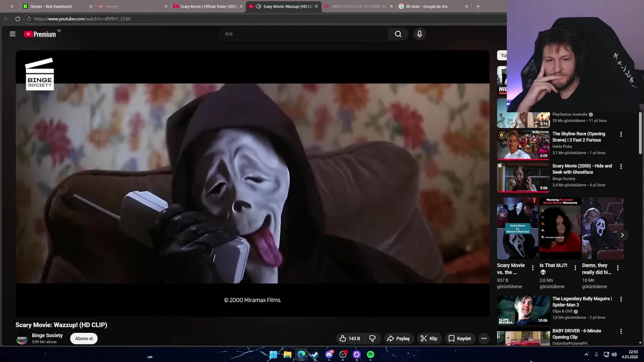This screenshot has height=362, width=644.
Task: Open Scary Movie (2000) Hide and Seek title
Action: [582, 169]
